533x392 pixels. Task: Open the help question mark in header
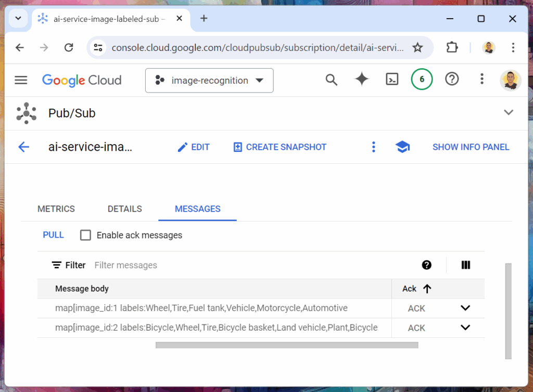[x=452, y=80]
